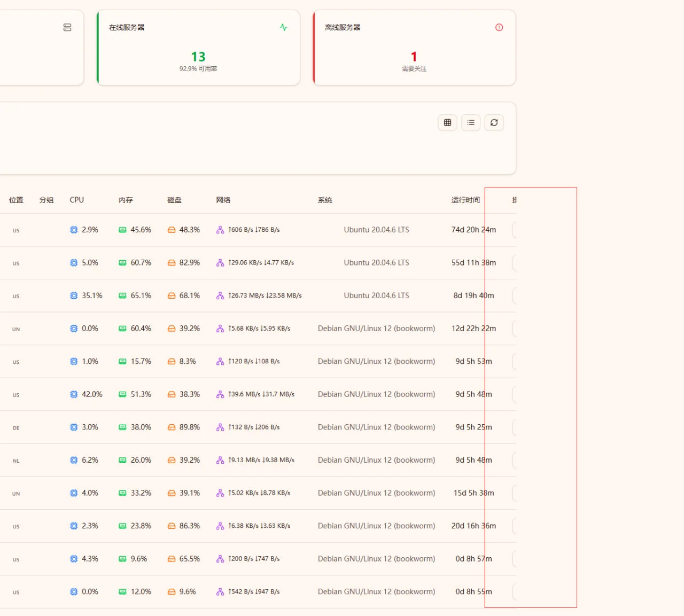684x616 pixels.
Task: Click the CPU icon beside 35.1%
Action: point(74,295)
